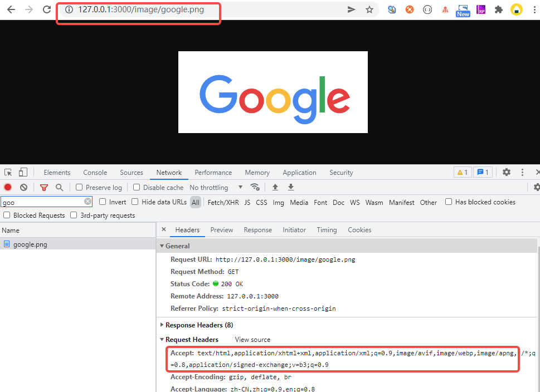The height and width of the screenshot is (392, 540).
Task: Reload the page with the refresh icon
Action: (x=47, y=9)
